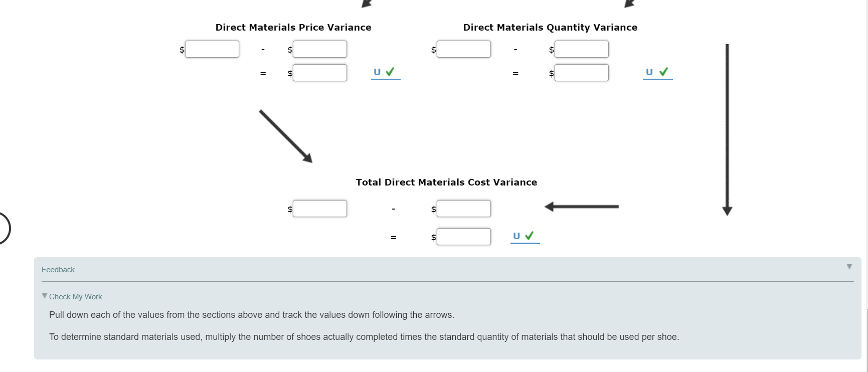Click the Feedback heading
Viewport: 868px width, 372px height.
[x=58, y=269]
